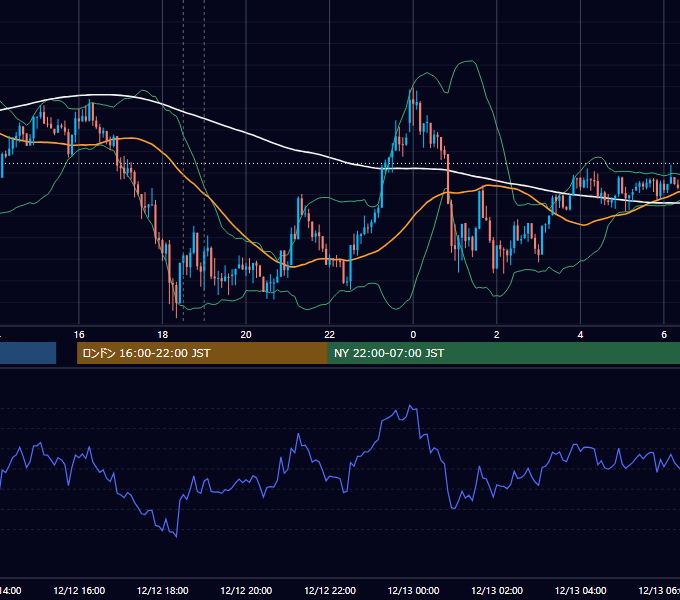680x600 pixels.
Task: Click the NY 22:00-07:00 JST session bar
Action: point(504,353)
